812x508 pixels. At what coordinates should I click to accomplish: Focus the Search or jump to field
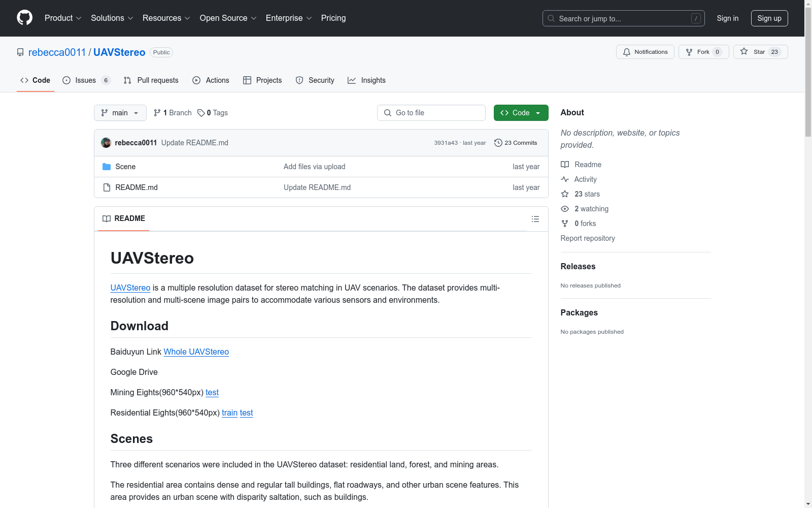624,18
